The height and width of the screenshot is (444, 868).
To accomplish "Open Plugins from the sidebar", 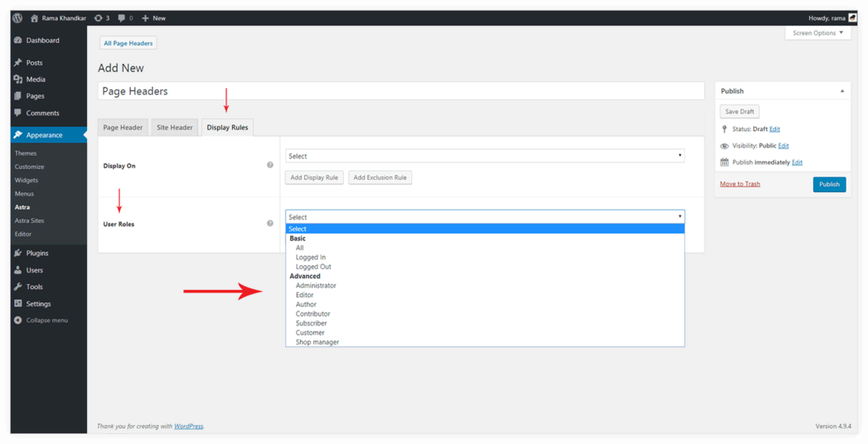I will 36,253.
